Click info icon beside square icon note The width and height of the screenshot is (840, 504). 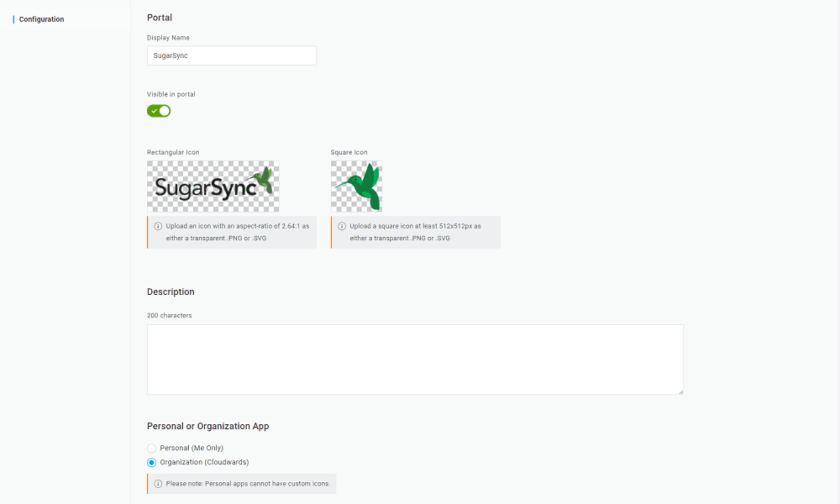(342, 226)
